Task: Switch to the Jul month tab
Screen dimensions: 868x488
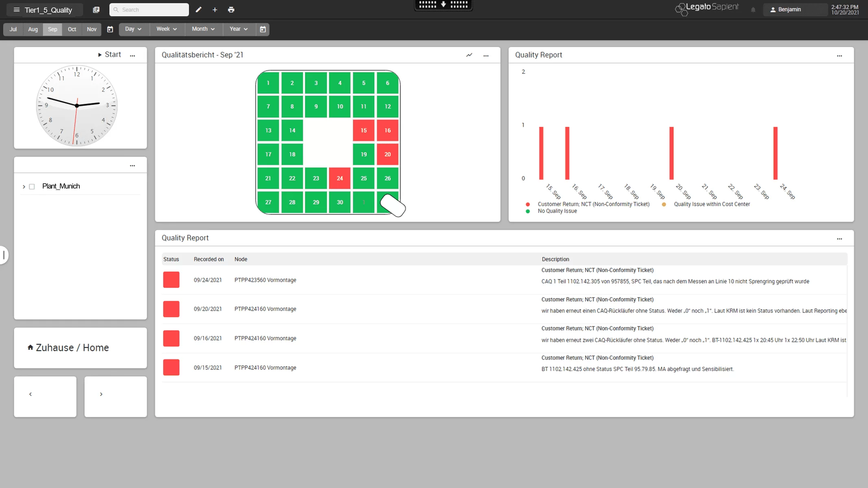Action: coord(13,29)
